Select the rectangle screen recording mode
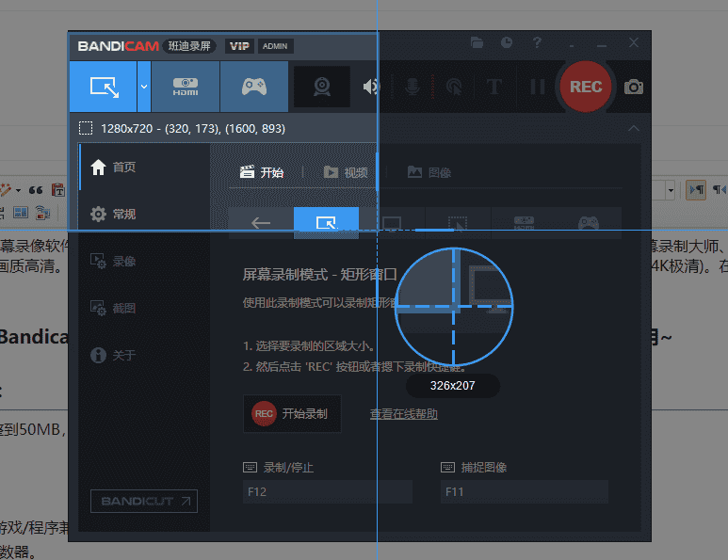The image size is (728, 560). (103, 87)
